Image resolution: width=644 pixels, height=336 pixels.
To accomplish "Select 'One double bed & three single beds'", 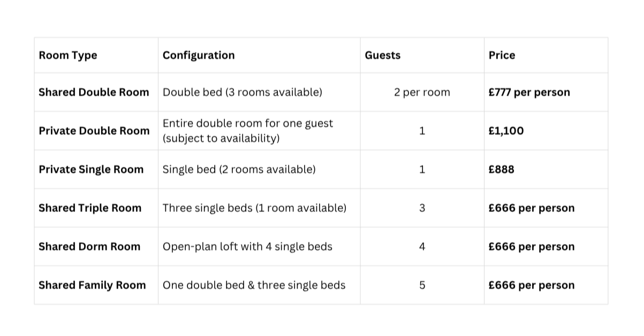I will point(254,285).
